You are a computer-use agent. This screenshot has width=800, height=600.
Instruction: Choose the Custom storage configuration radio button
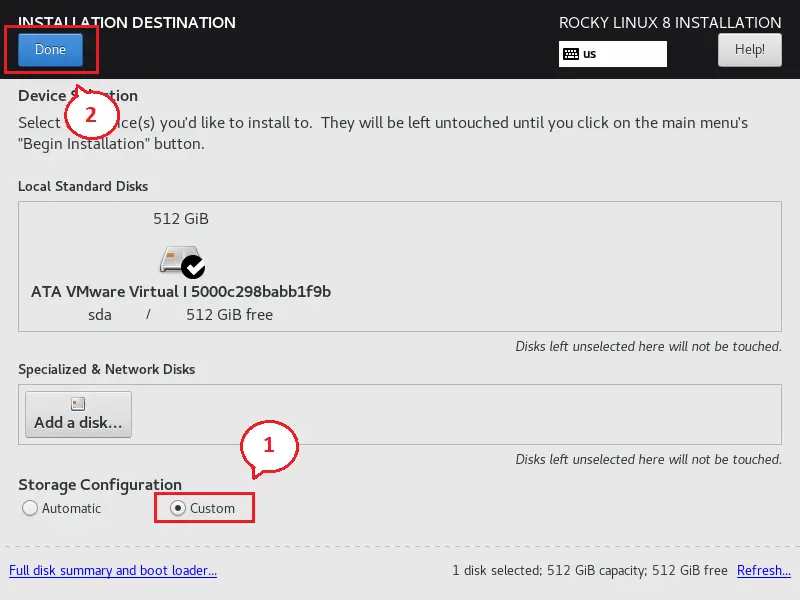point(178,508)
